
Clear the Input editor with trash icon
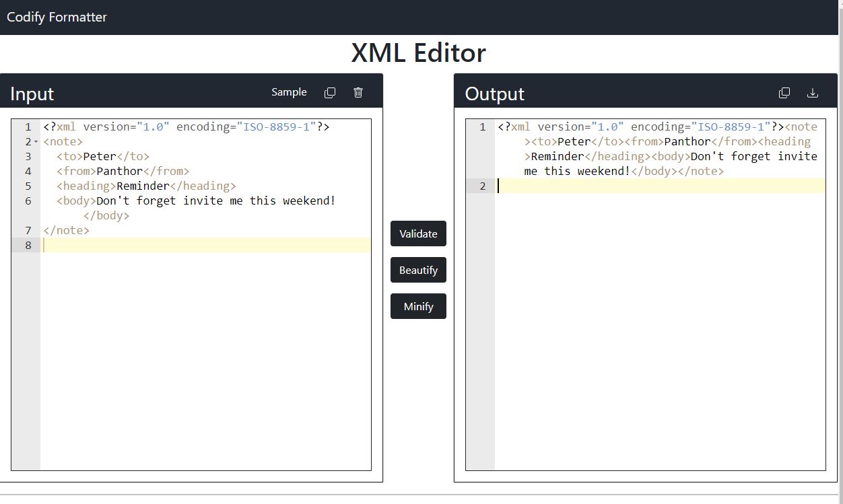pos(358,93)
